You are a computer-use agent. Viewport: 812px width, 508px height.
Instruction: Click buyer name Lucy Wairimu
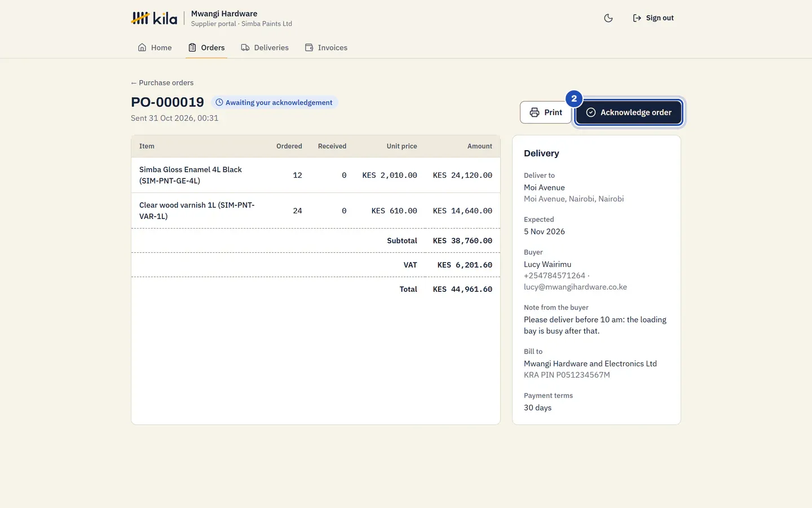click(x=548, y=264)
